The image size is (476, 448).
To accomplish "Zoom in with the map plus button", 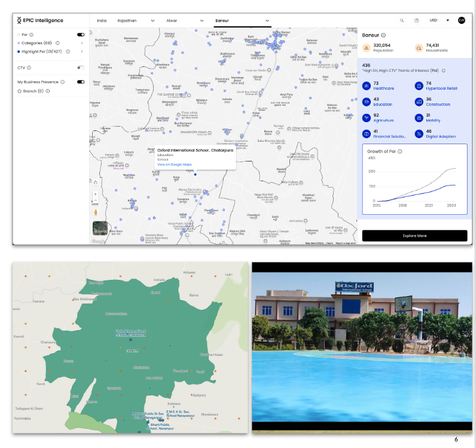I will (x=95, y=194).
